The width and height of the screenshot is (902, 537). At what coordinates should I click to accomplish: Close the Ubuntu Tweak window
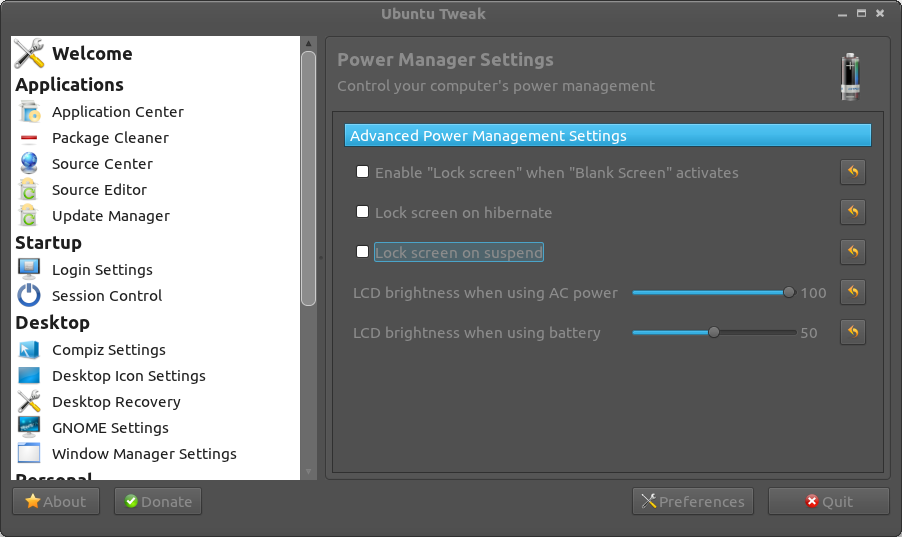click(880, 13)
